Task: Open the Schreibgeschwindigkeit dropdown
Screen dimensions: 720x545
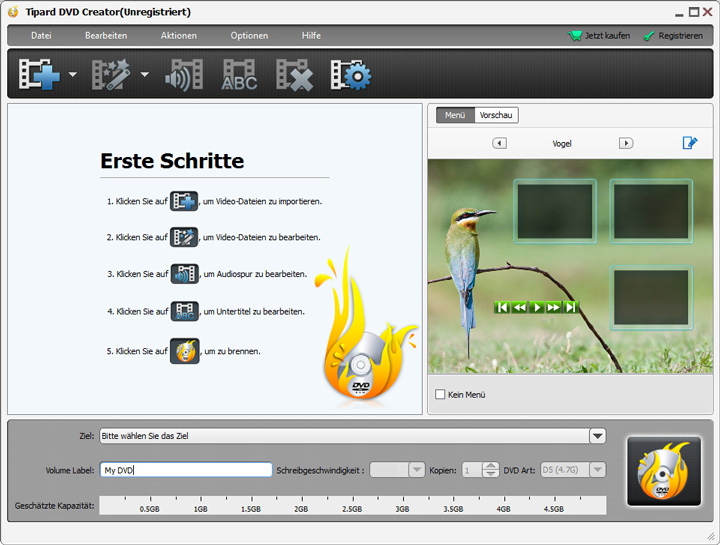Action: tap(397, 470)
